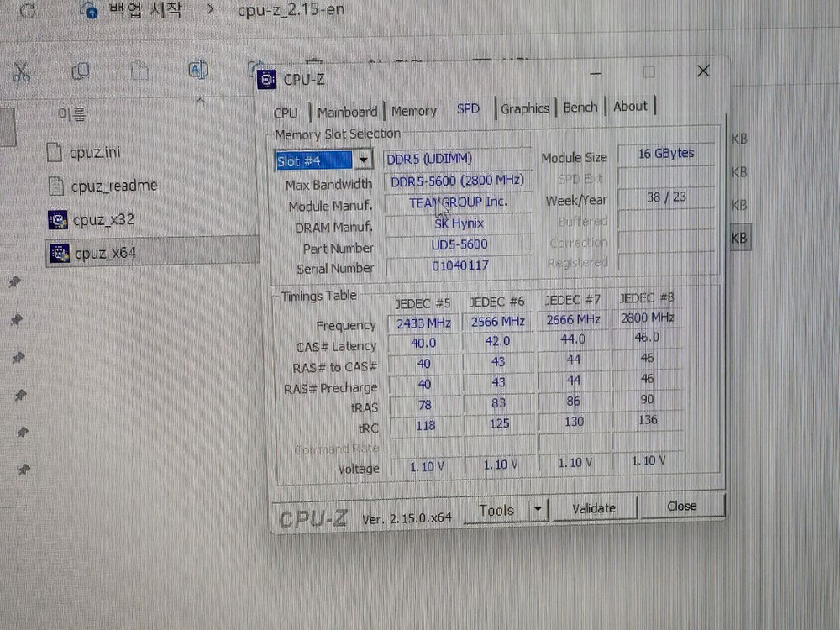Open the About tab in CPU-Z

(x=631, y=106)
